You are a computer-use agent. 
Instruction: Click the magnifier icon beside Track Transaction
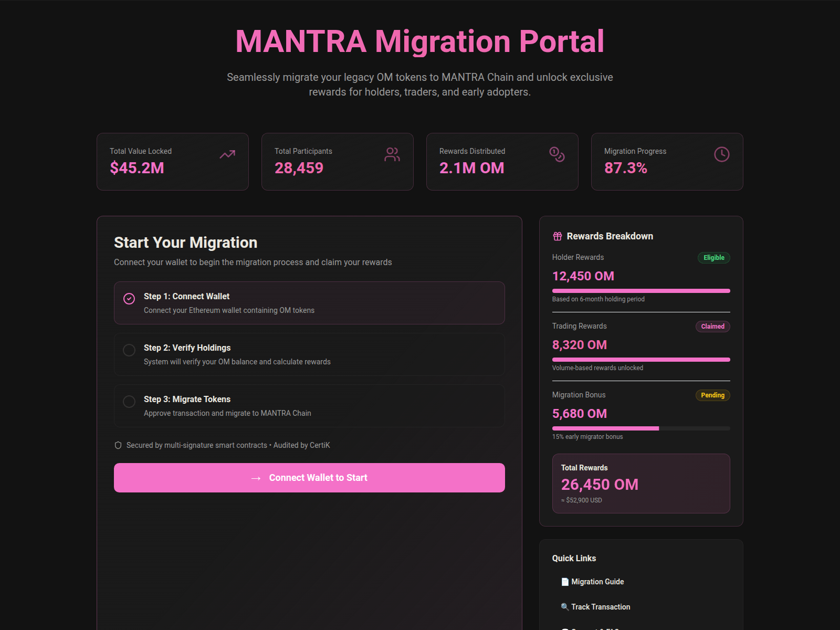(x=565, y=607)
